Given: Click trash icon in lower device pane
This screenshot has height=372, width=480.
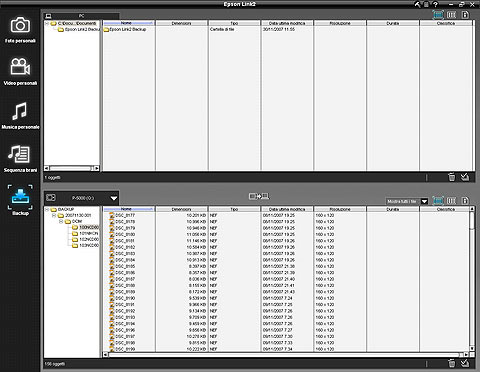Looking at the screenshot, I should click(x=451, y=363).
